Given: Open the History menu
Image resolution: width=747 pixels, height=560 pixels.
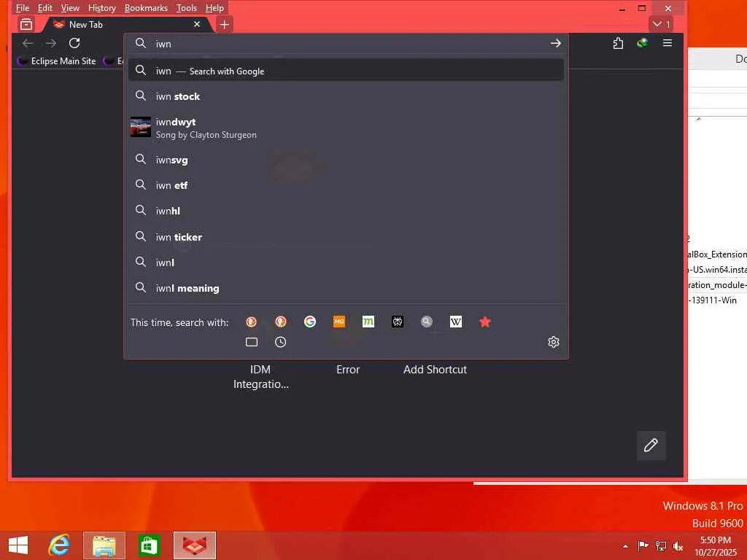Looking at the screenshot, I should click(x=102, y=8).
